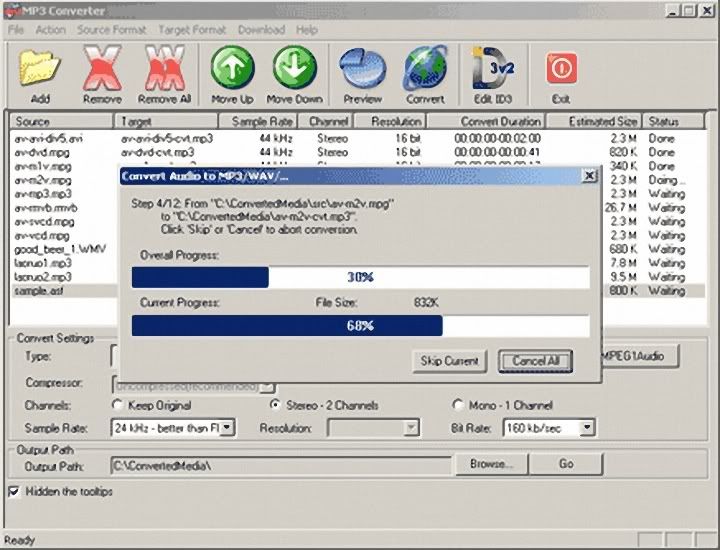Click the Resolution column header
Image resolution: width=720 pixels, height=550 pixels.
(x=390, y=121)
